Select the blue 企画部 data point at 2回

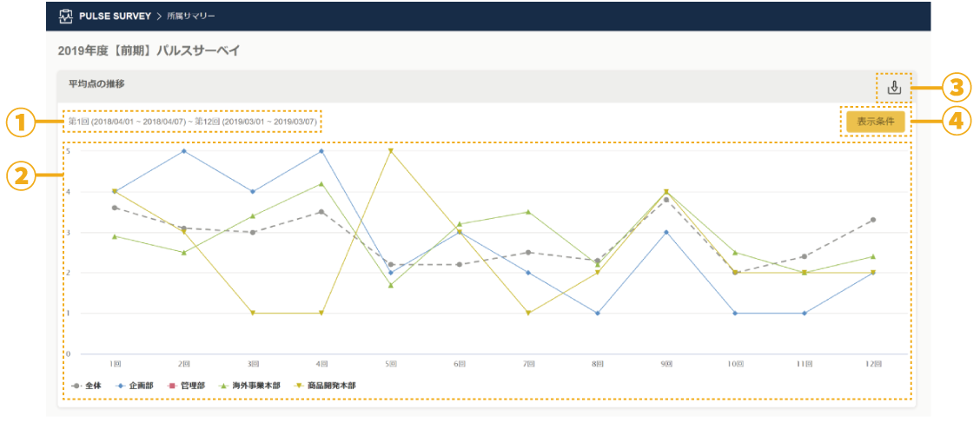[183, 151]
